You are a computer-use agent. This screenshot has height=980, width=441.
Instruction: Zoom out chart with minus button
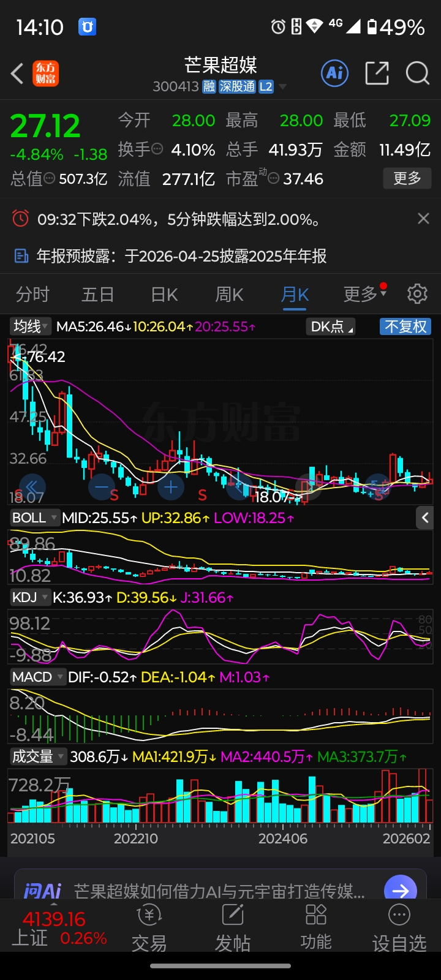(x=101, y=488)
